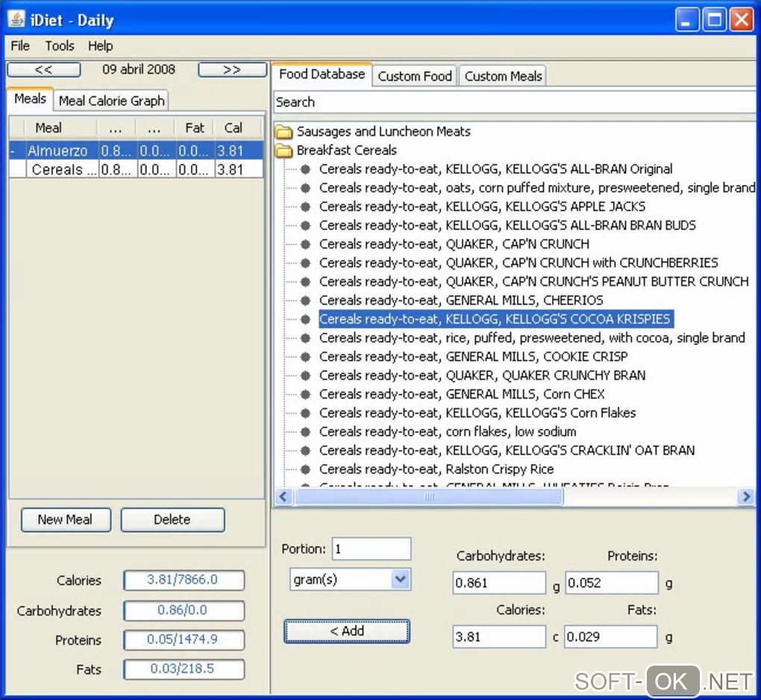
Task: Switch to the Custom Meals tab
Action: [x=503, y=76]
